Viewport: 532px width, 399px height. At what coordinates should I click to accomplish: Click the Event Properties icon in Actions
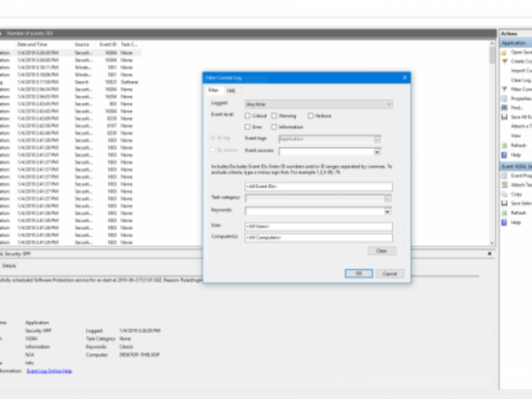(504, 176)
